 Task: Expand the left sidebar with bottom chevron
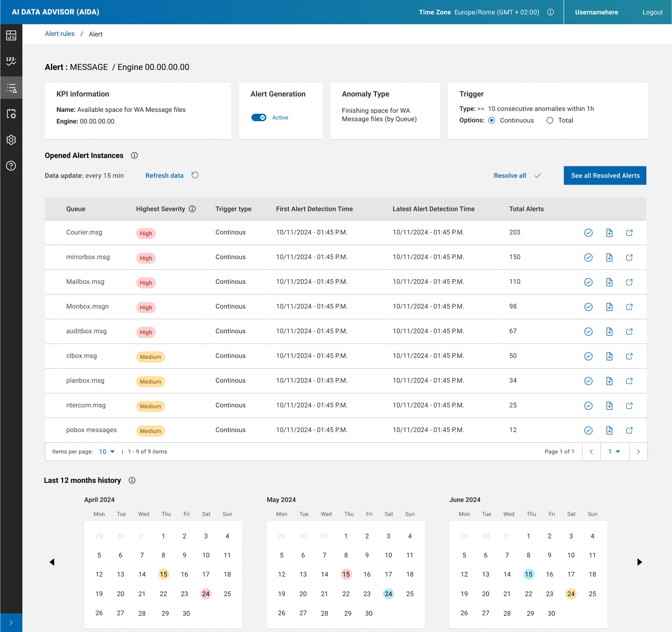(11, 623)
